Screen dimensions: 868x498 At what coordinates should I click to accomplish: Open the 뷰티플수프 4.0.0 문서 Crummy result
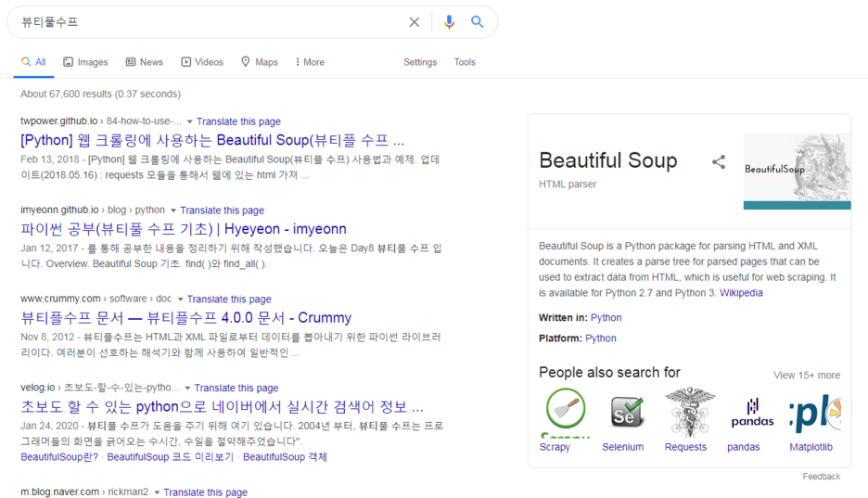click(186, 317)
